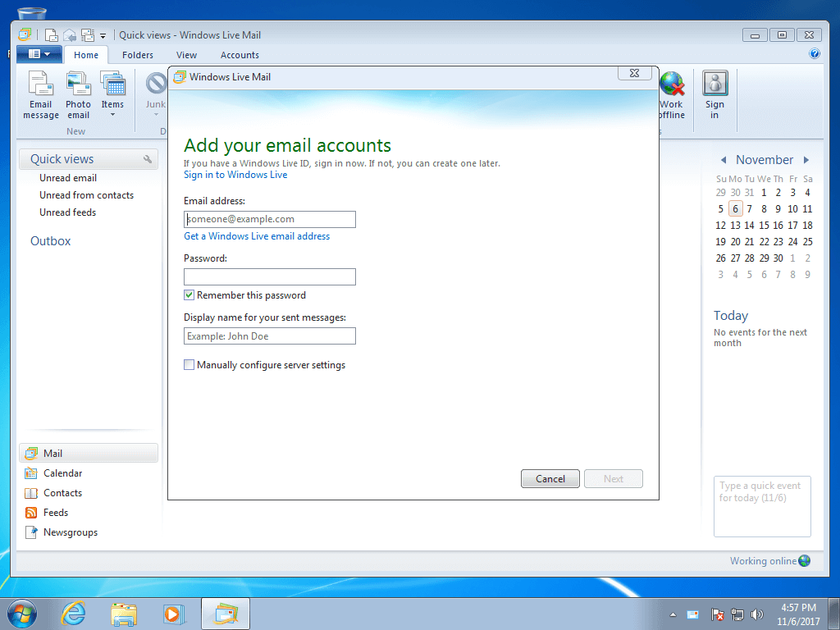840x630 pixels.
Task: Click the Action Center flag tray icon
Action: pos(717,614)
